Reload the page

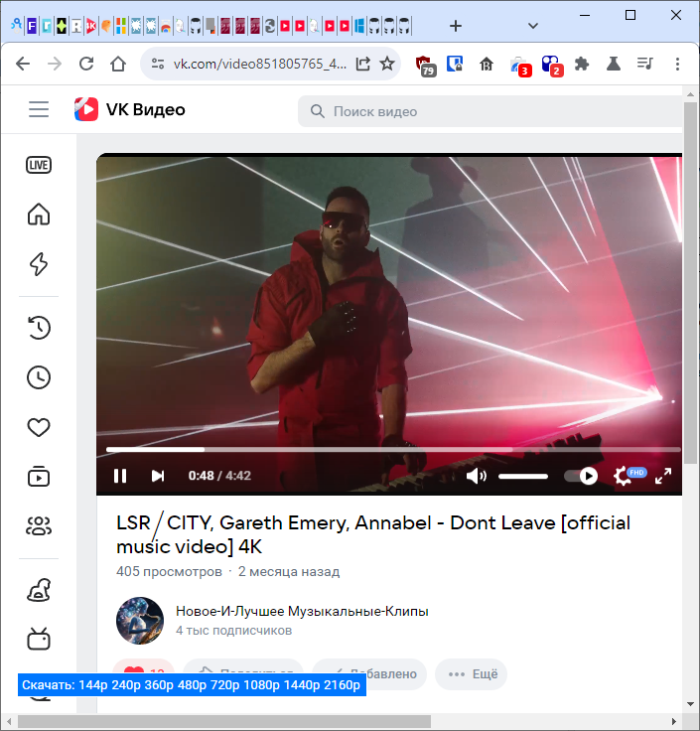tap(86, 64)
